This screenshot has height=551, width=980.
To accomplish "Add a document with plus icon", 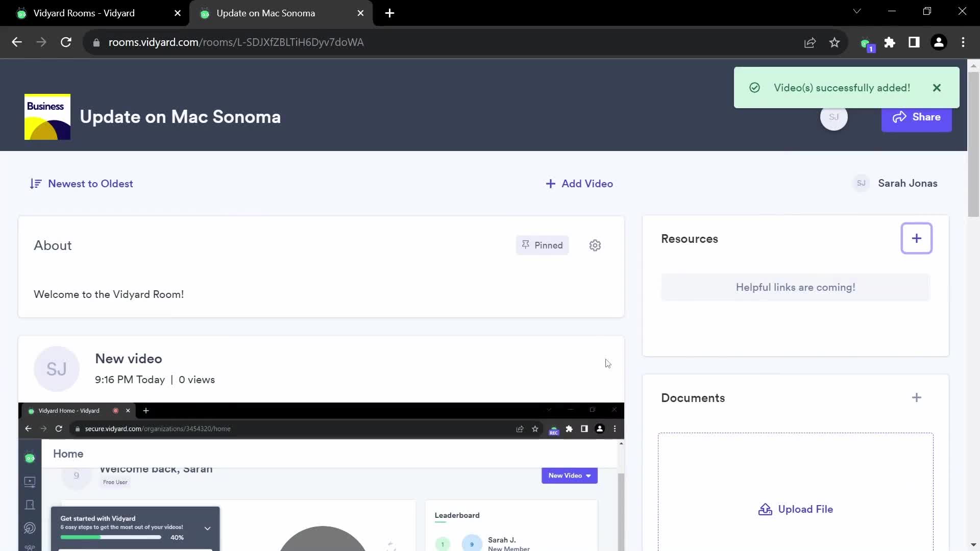I will pos(916,397).
